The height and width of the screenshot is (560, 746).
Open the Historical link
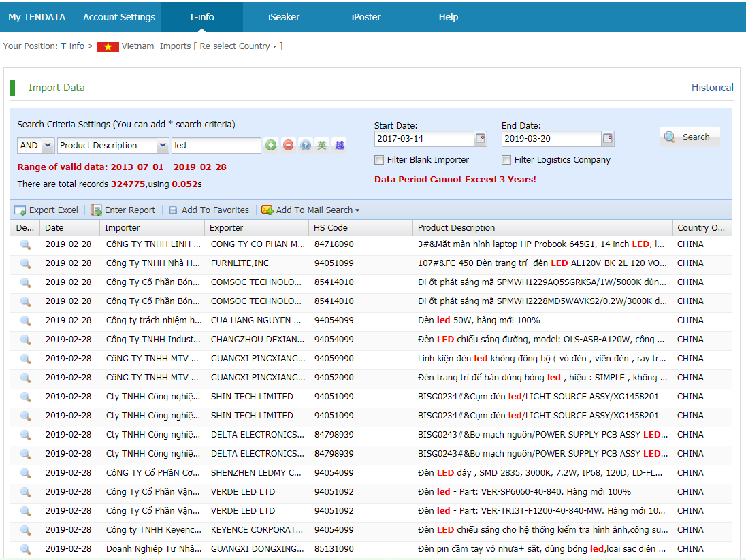coord(712,88)
